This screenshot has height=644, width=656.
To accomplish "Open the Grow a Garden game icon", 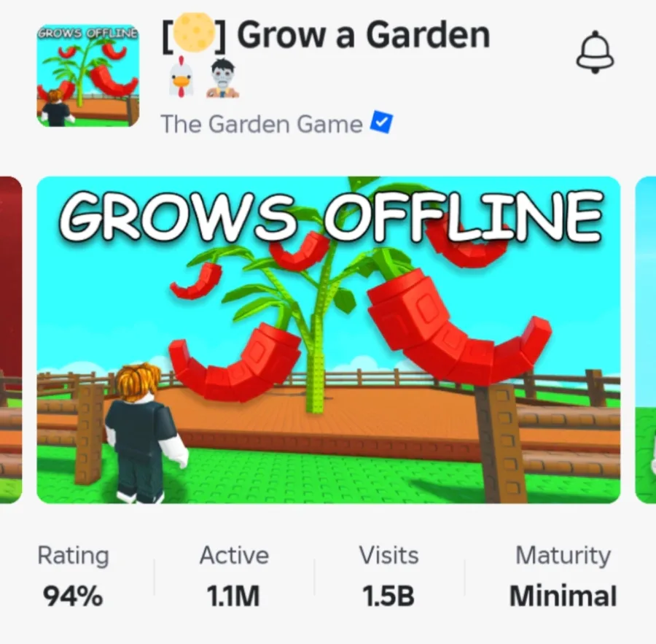I will tap(88, 75).
